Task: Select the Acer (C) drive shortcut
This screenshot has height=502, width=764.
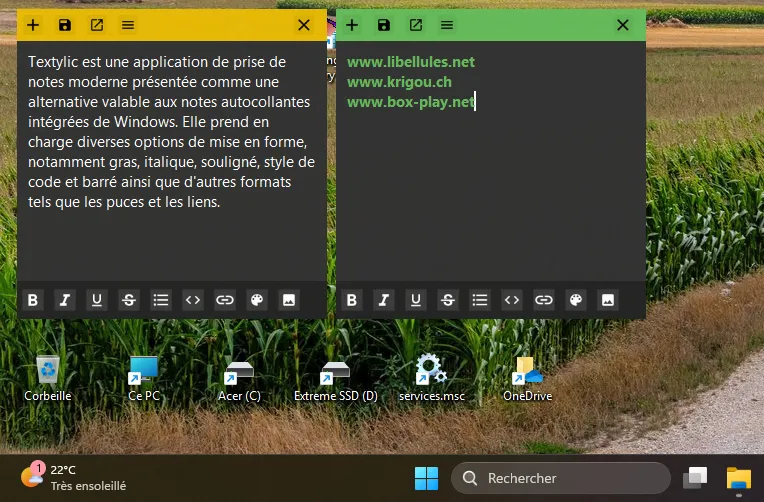Action: [x=239, y=382]
